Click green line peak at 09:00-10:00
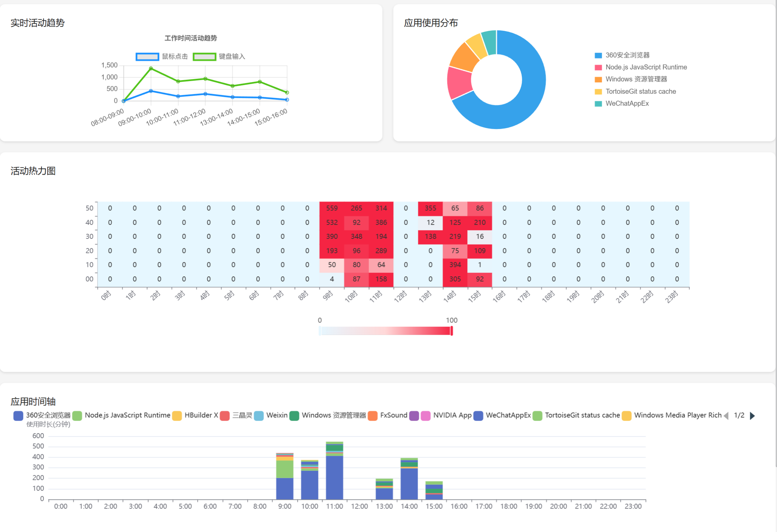Viewport: 777px width, 532px height. 151,68
